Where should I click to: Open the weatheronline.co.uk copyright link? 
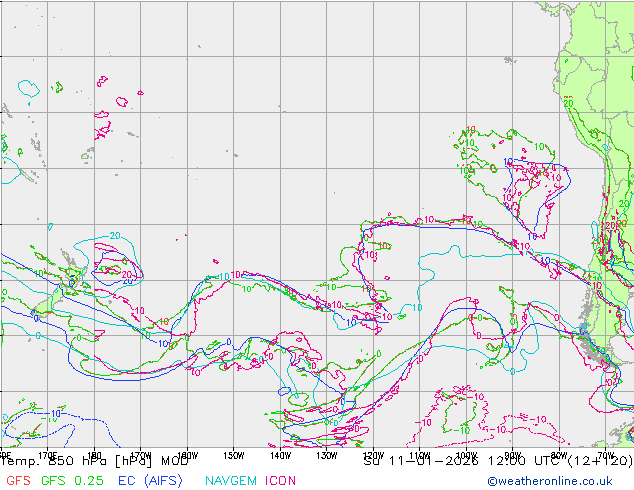[x=550, y=481]
